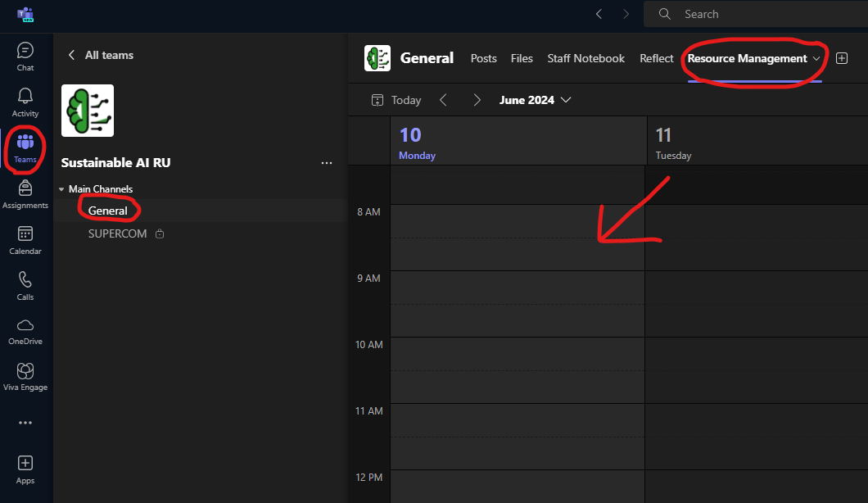Show more apps via sidebar ellipsis
868x503 pixels.
(25, 423)
